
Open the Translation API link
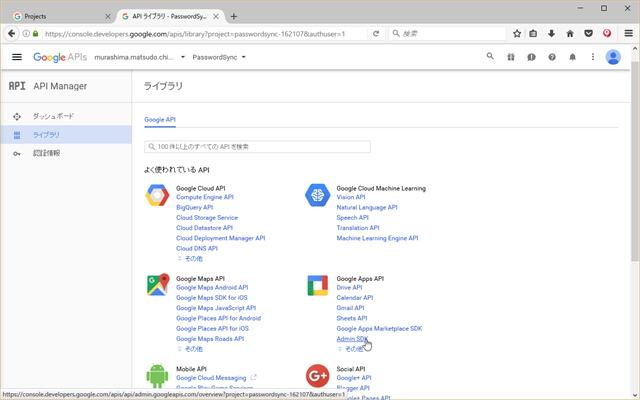tap(358, 228)
